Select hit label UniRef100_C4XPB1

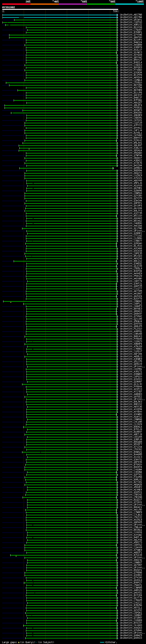[x=131, y=369]
